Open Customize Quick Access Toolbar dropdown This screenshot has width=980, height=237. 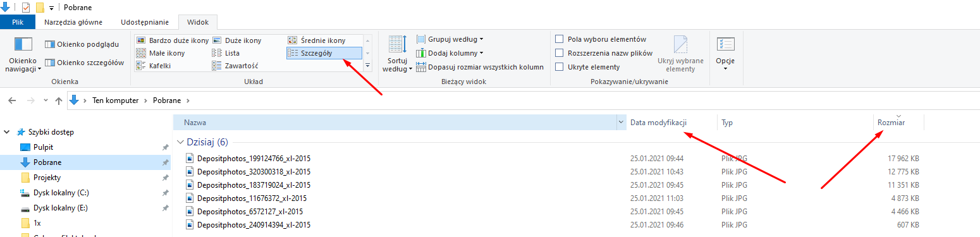tap(51, 8)
